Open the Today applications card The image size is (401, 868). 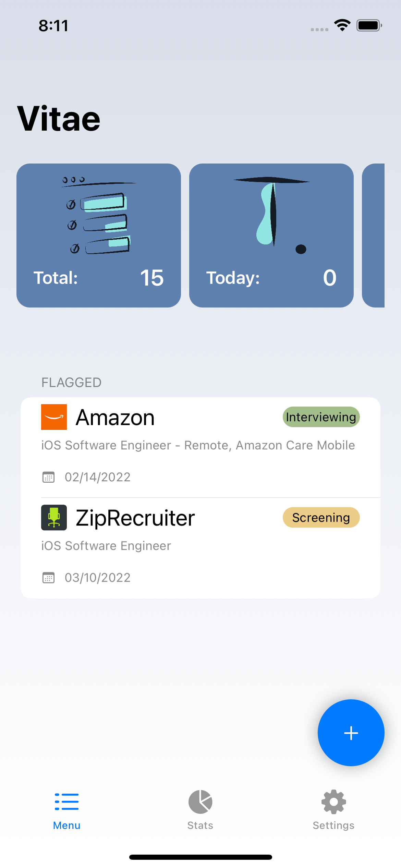tap(271, 236)
